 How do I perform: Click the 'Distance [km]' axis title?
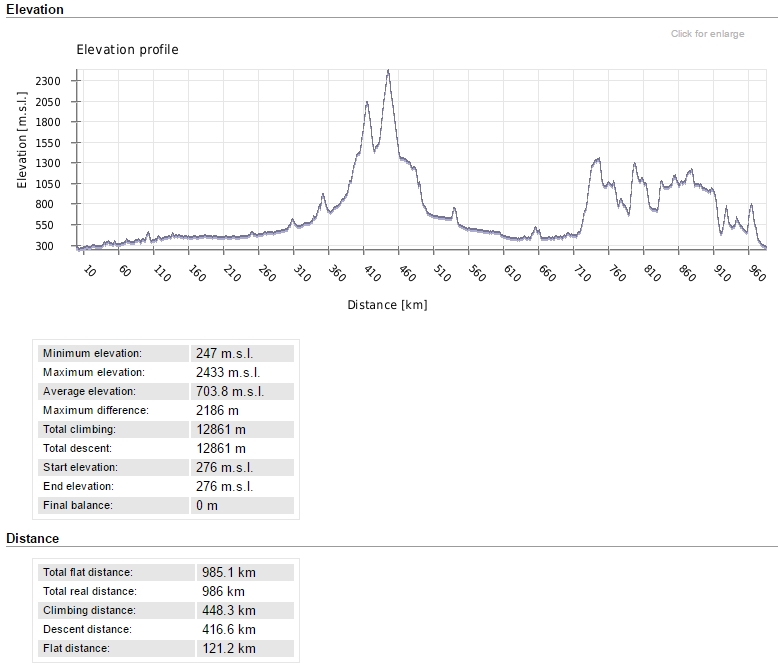click(387, 305)
